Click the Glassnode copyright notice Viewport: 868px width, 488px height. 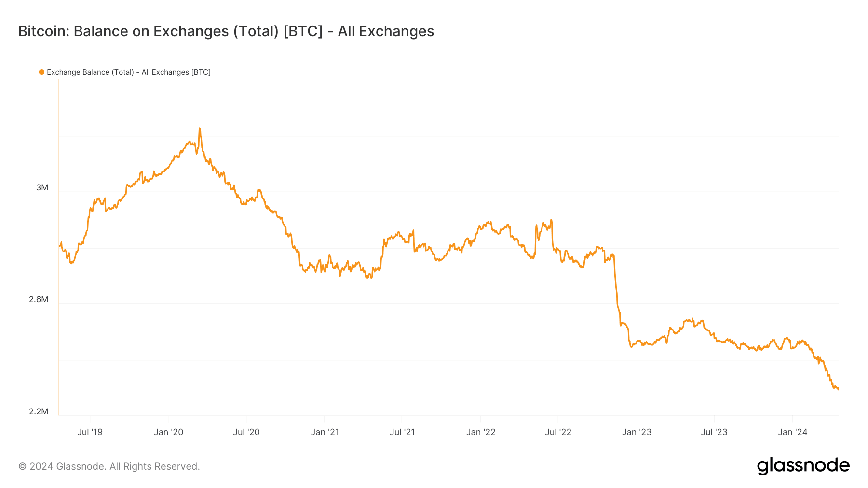point(109,466)
